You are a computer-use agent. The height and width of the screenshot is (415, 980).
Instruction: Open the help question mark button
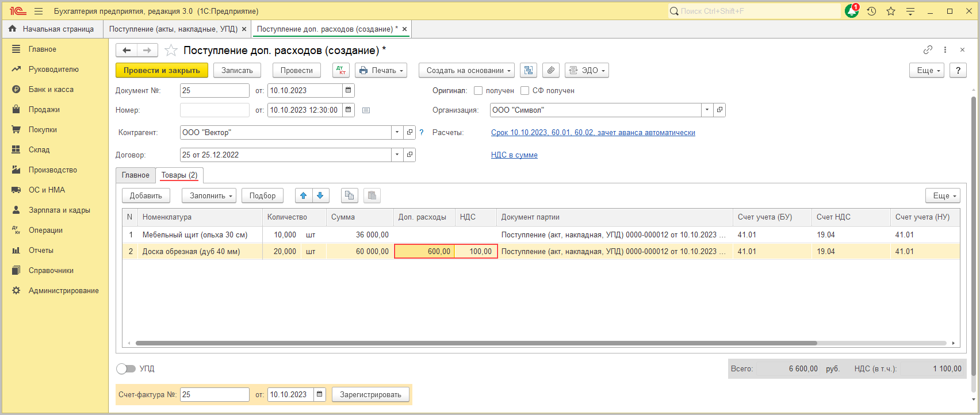pyautogui.click(x=958, y=70)
